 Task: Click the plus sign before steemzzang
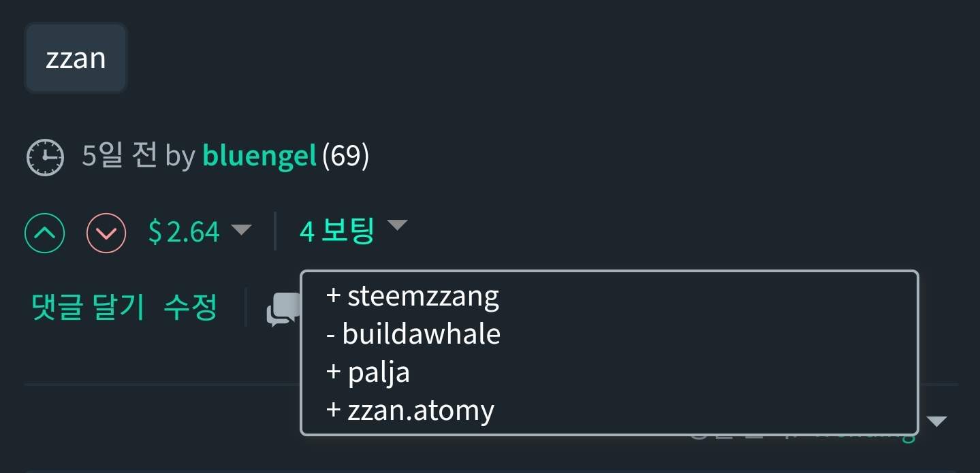[x=333, y=297]
